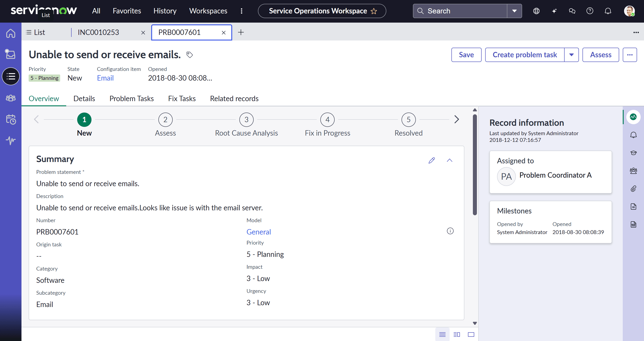Open the attachments paperclip icon
This screenshot has width=644, height=341.
[x=633, y=188]
